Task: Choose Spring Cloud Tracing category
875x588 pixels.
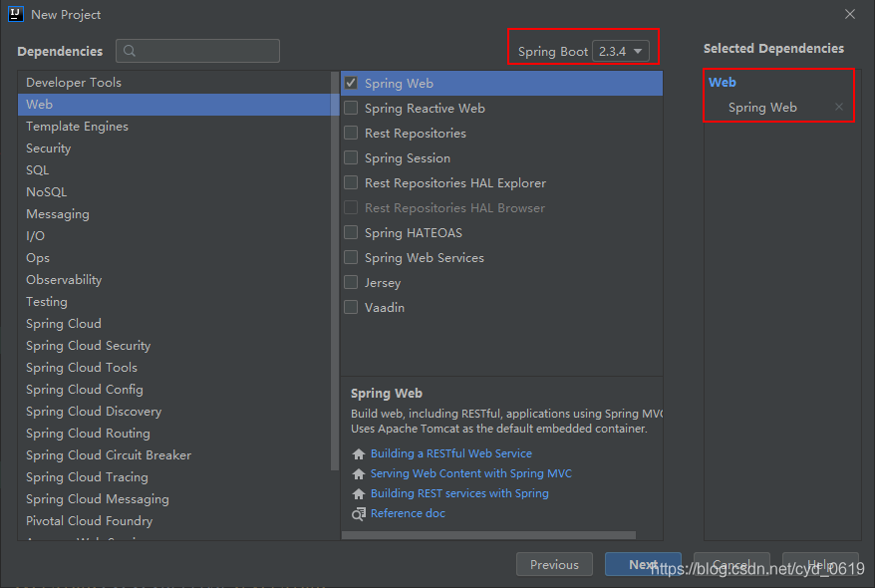Action: click(174, 477)
